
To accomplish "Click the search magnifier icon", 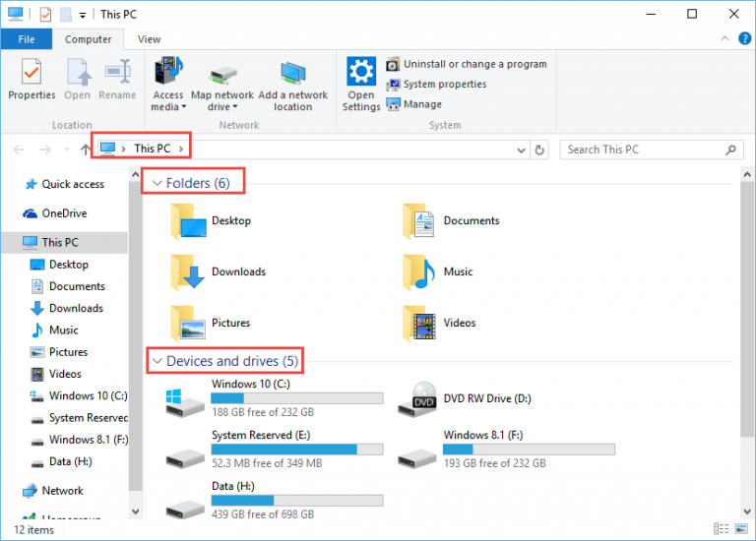I will (x=730, y=150).
